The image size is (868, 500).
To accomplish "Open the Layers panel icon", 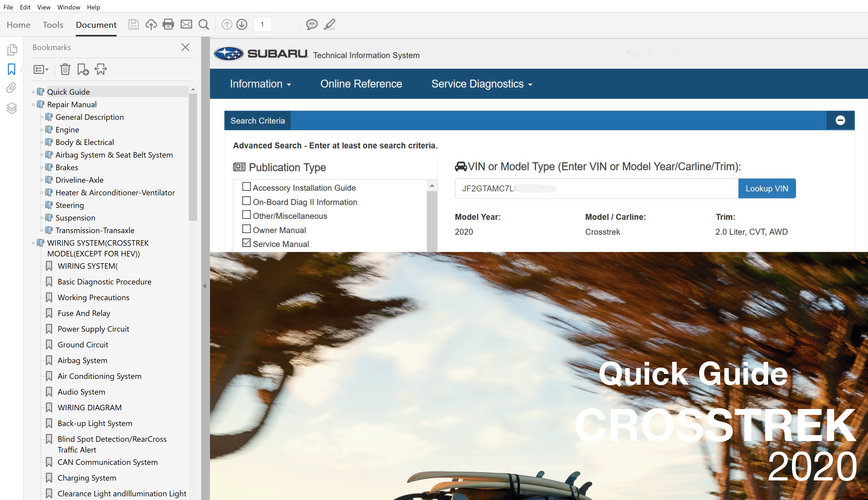I will tap(12, 108).
